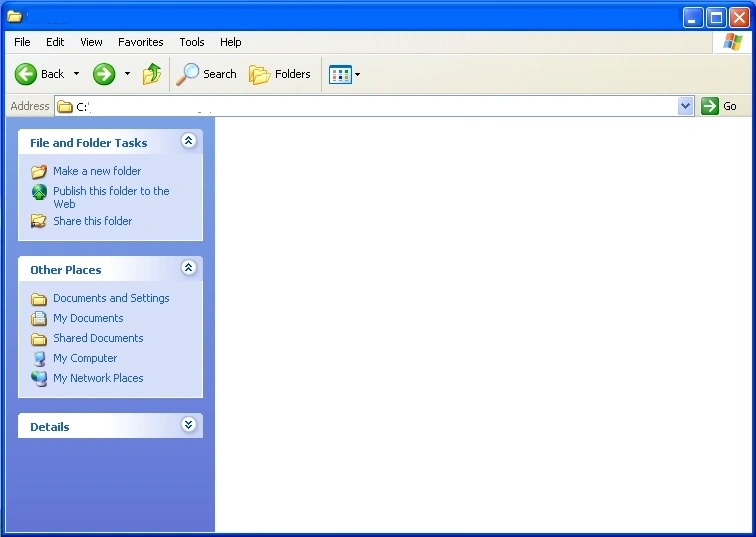
Task: Click Publish this folder to the Web
Action: [x=111, y=197]
